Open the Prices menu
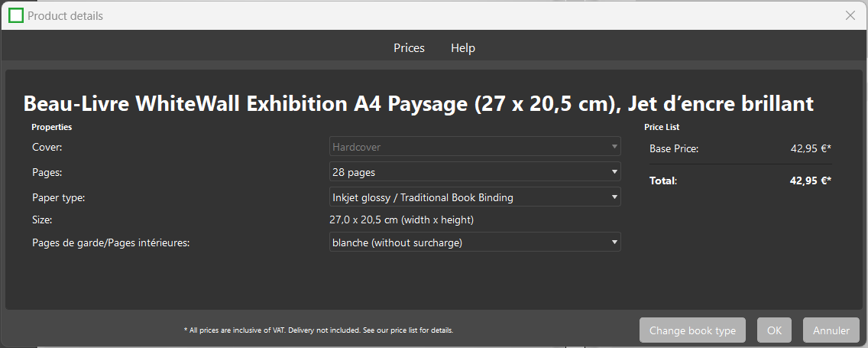 409,48
